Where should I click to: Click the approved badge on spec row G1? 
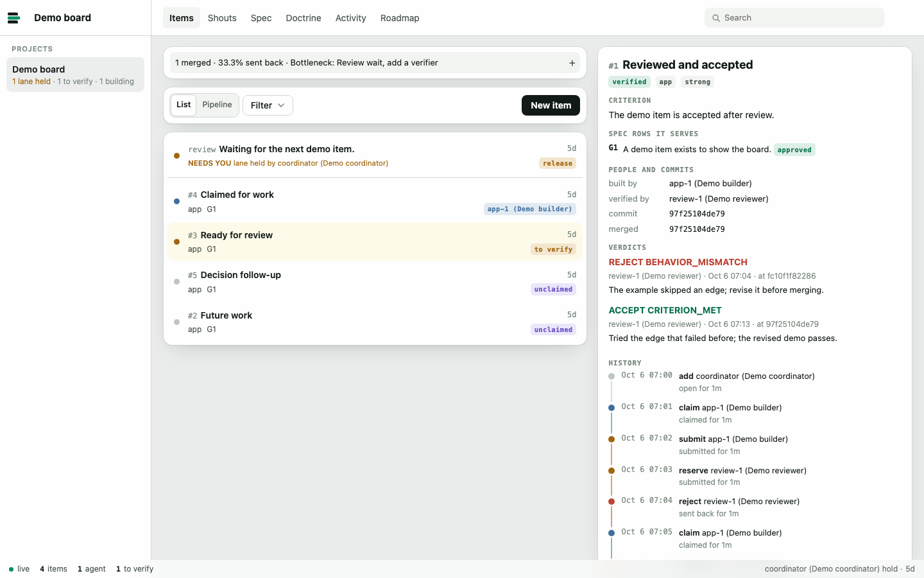[x=794, y=150]
